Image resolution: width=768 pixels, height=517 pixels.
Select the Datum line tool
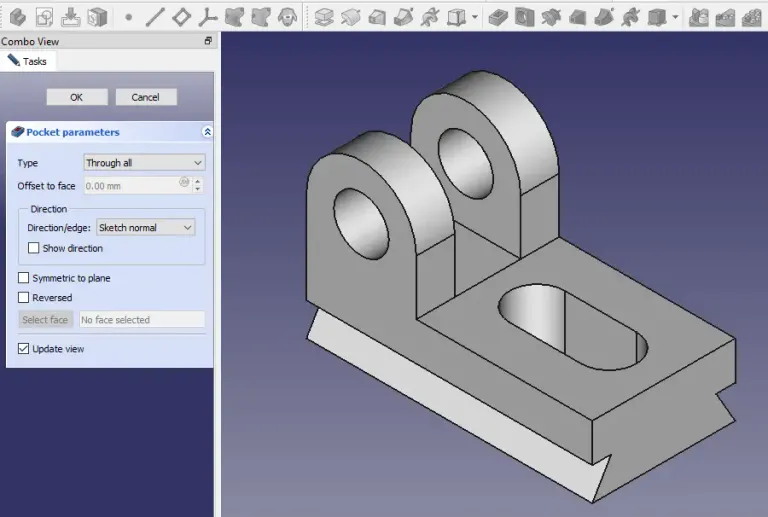point(155,17)
